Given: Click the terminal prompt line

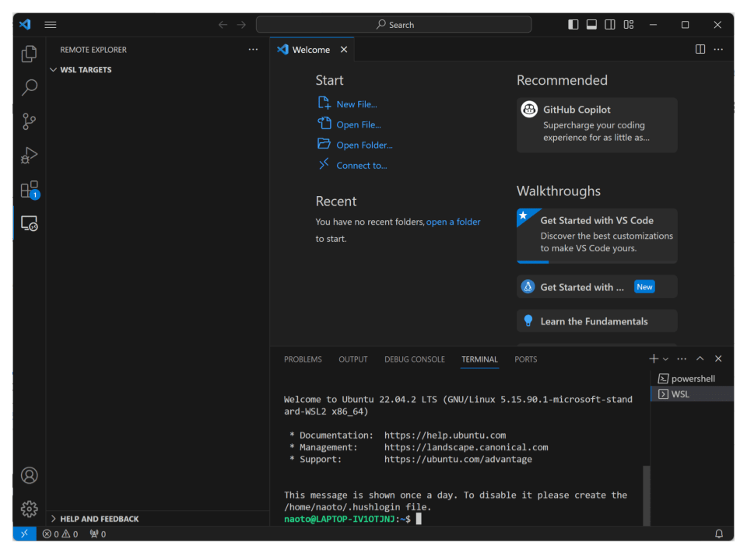Looking at the screenshot, I should tap(352, 519).
